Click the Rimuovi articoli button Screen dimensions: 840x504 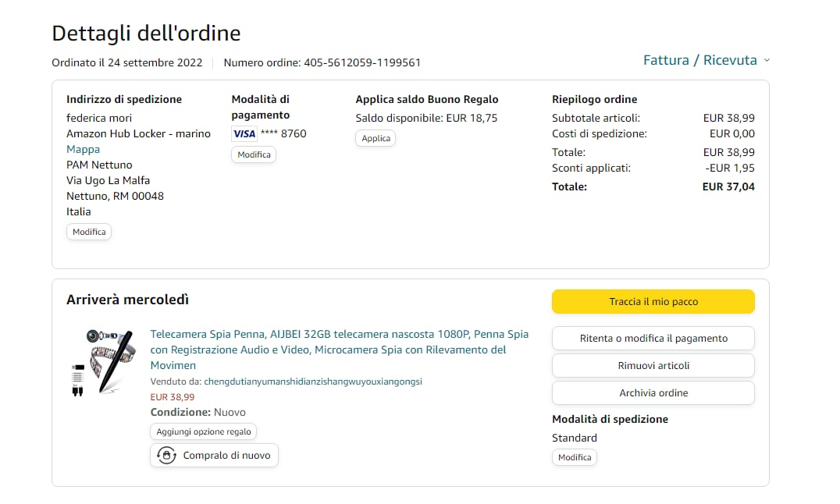[x=653, y=366]
